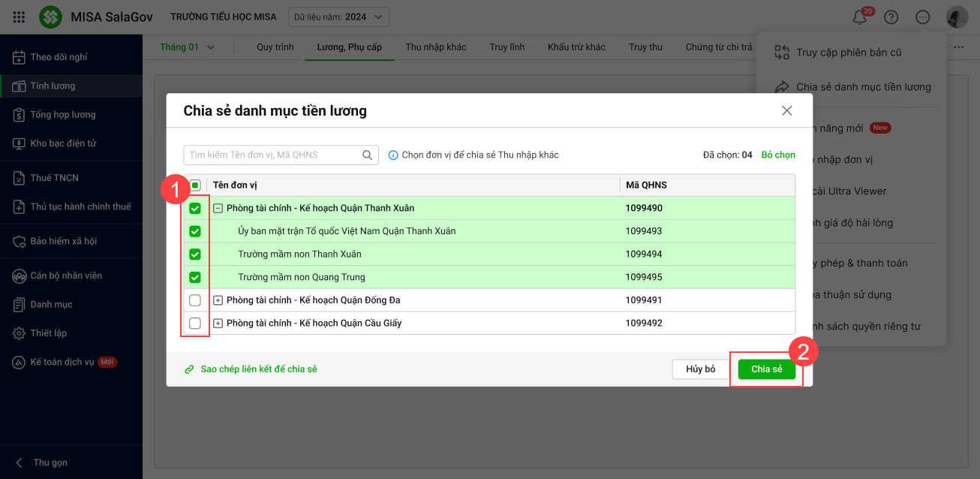This screenshot has height=479, width=980.
Task: Click the user avatar in header
Action: (x=957, y=17)
